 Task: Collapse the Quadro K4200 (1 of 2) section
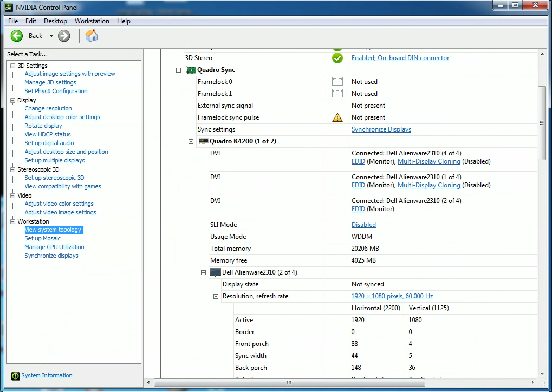click(x=191, y=141)
